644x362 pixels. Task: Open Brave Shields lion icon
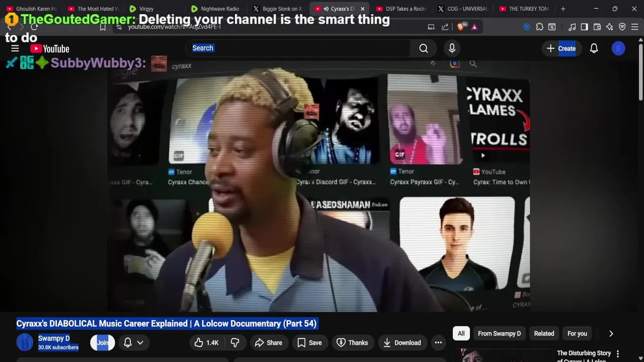(x=460, y=27)
